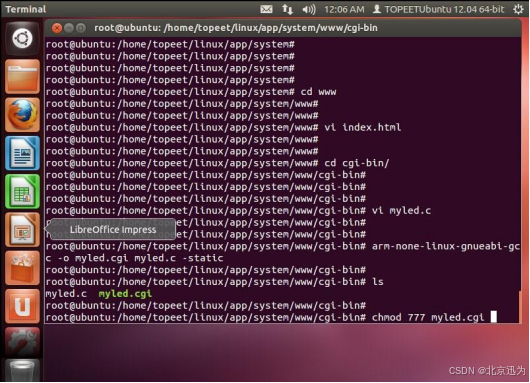Click the terminal scrollbar at right edge
The image size is (530, 383).
tap(520, 307)
